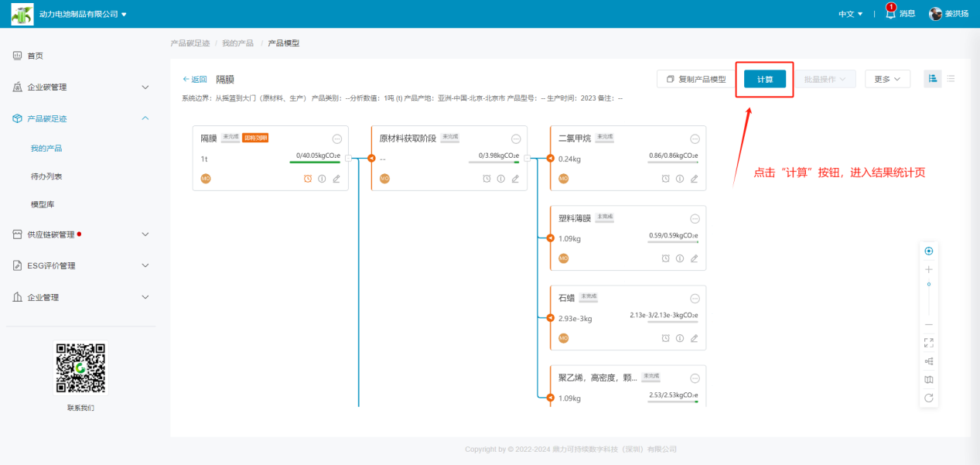Switch to tree diagram view
This screenshot has height=465, width=980.
(x=933, y=79)
